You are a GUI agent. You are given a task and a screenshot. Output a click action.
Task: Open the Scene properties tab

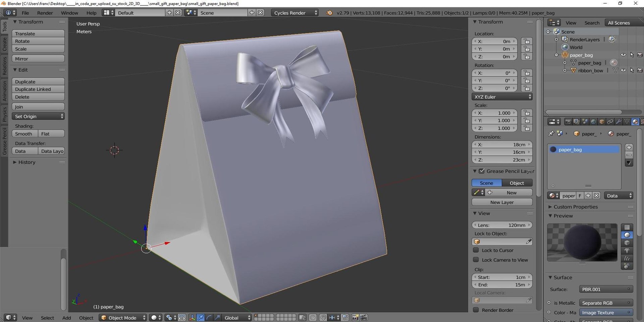pos(585,122)
